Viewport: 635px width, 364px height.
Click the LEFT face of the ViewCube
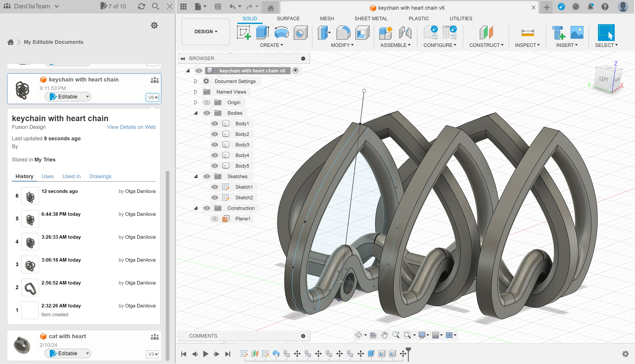tap(604, 79)
